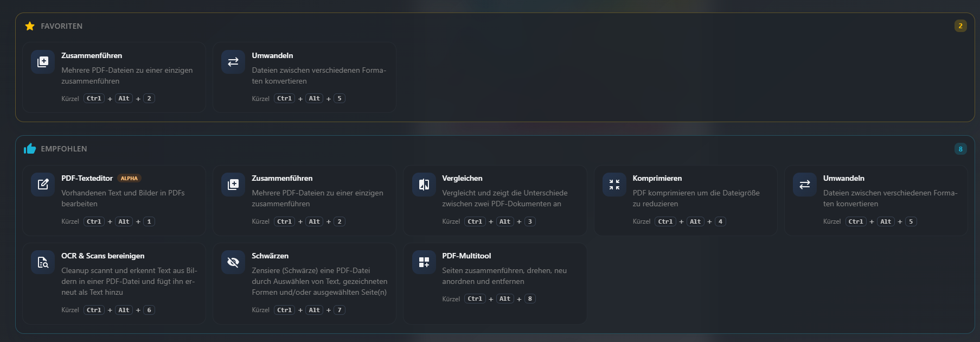Select the Vergleichen compare icon

click(424, 185)
